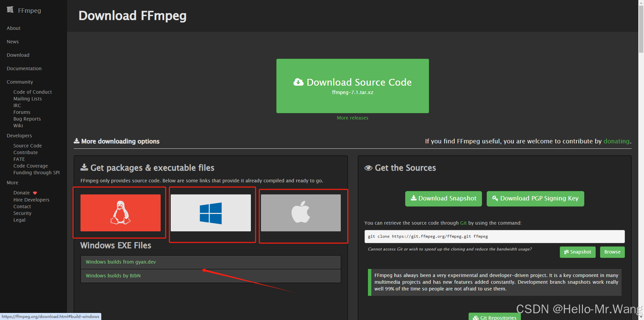Open the FATE link
644x320 pixels.
click(19, 159)
